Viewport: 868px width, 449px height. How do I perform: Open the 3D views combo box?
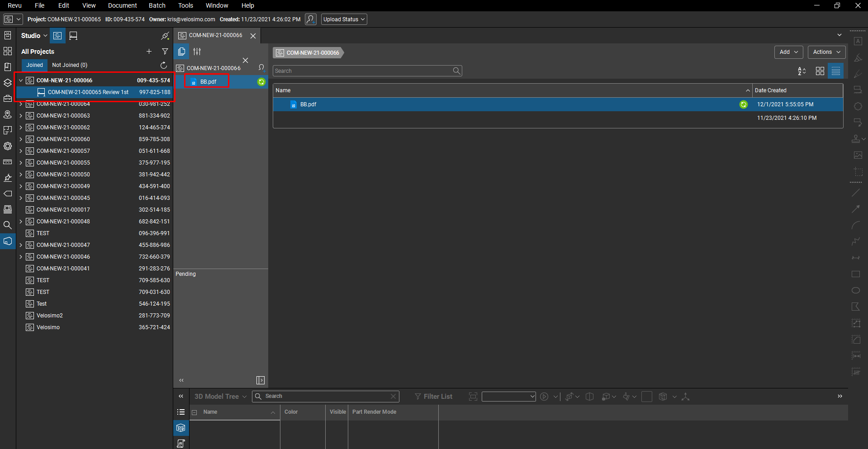pyautogui.click(x=509, y=397)
